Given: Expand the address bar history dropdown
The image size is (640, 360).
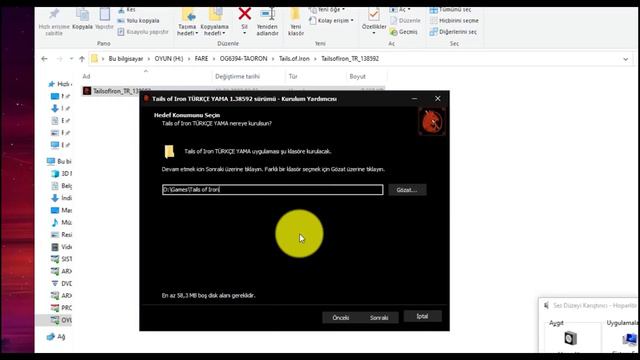Looking at the screenshot, I should [x=626, y=59].
